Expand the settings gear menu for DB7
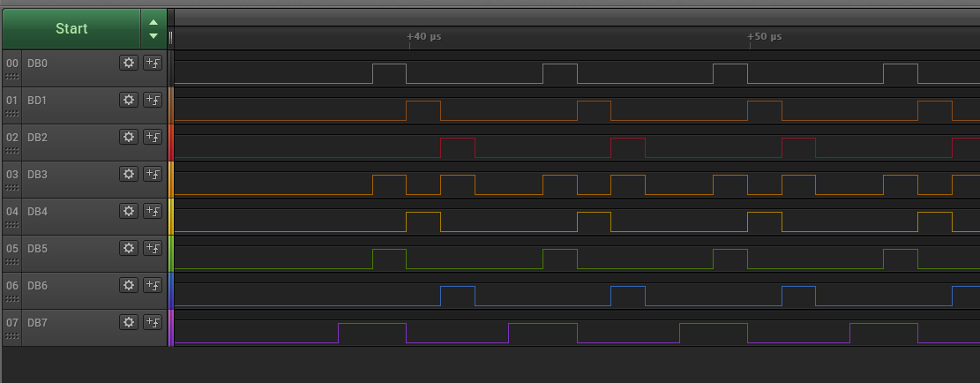This screenshot has width=980, height=383. (x=129, y=322)
